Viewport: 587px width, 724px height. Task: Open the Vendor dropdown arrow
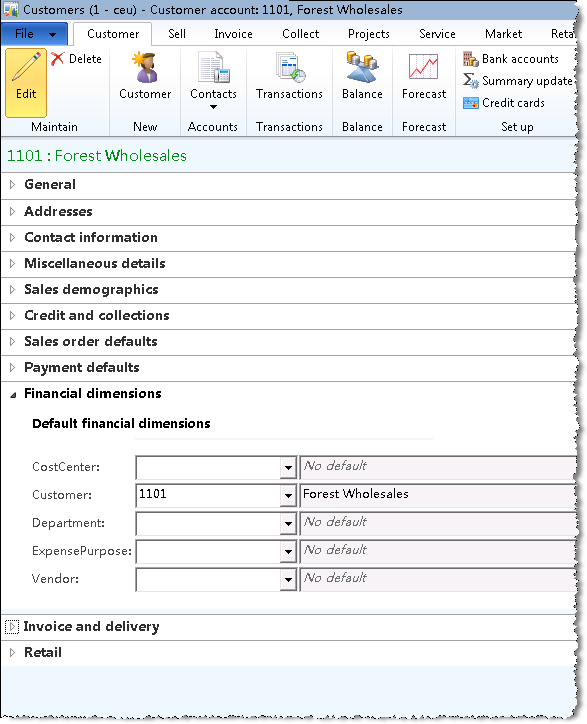[288, 579]
